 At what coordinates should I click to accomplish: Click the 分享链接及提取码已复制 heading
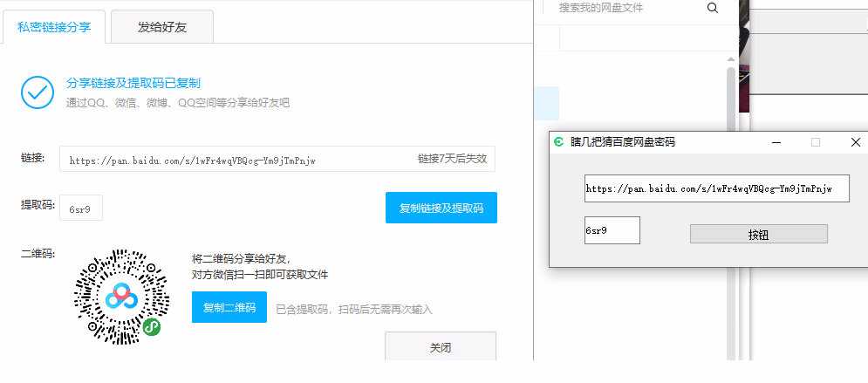(x=133, y=84)
